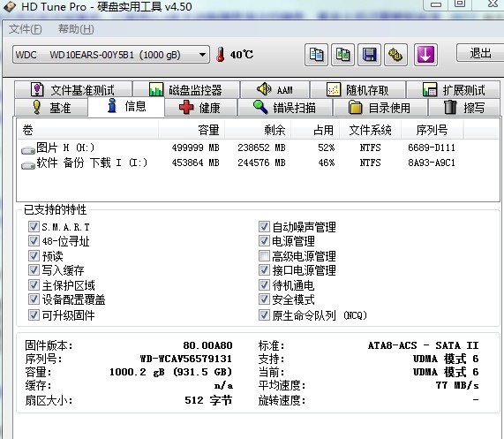Click the purple download arrow icon
504x439 pixels.
[425, 55]
